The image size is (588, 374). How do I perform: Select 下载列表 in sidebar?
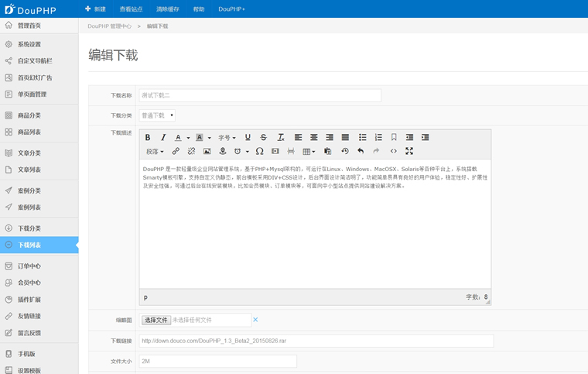pos(39,245)
